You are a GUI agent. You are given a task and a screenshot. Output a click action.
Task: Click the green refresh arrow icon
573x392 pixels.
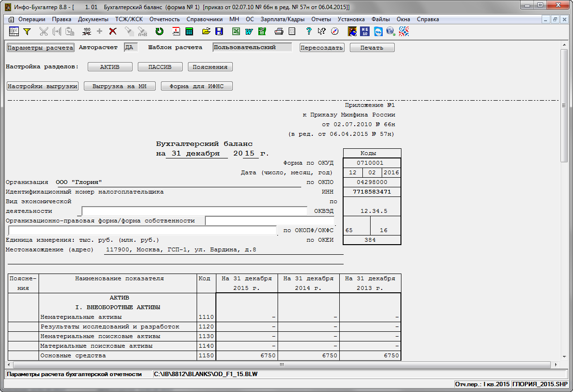point(160,31)
